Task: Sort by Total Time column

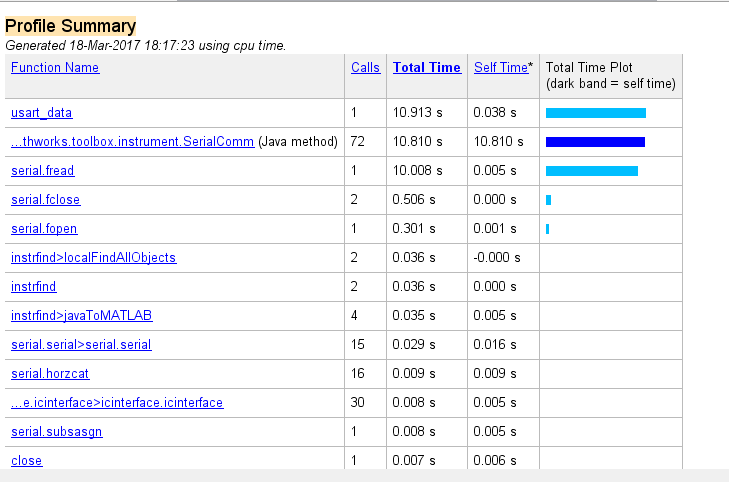Action: pos(427,68)
